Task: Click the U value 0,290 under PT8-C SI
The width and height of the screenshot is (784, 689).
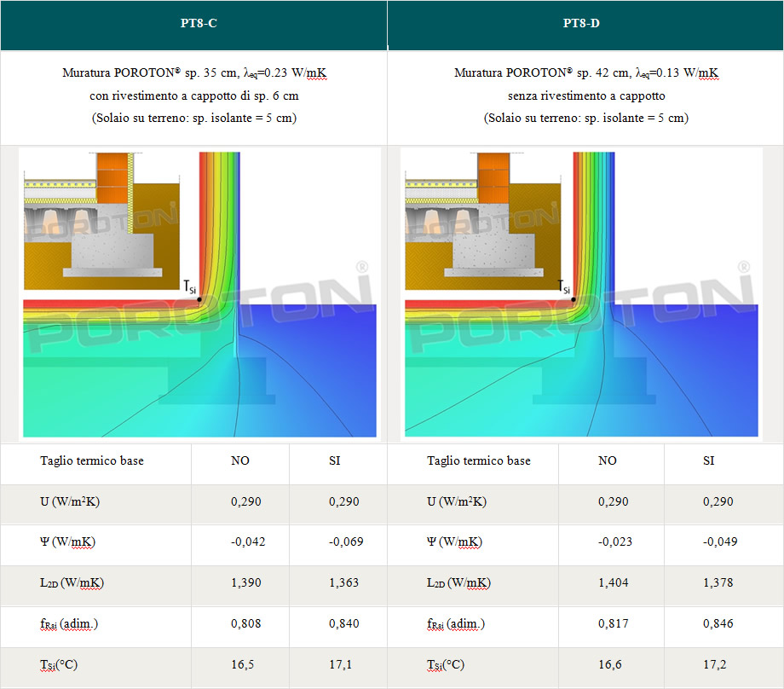Action: click(x=344, y=502)
